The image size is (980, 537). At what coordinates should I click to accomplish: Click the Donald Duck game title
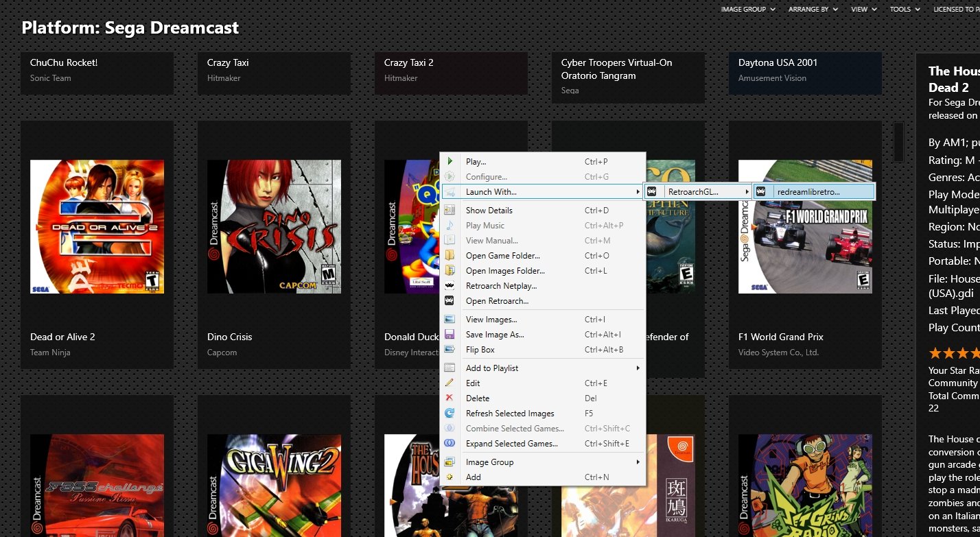pyautogui.click(x=411, y=337)
